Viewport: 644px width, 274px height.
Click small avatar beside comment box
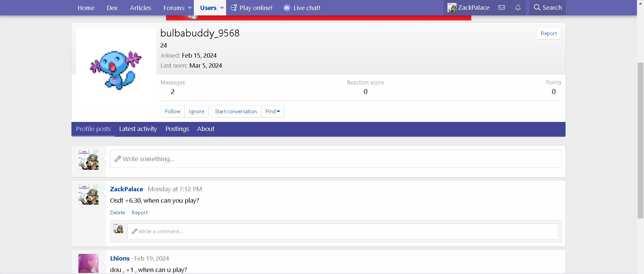[x=118, y=228]
